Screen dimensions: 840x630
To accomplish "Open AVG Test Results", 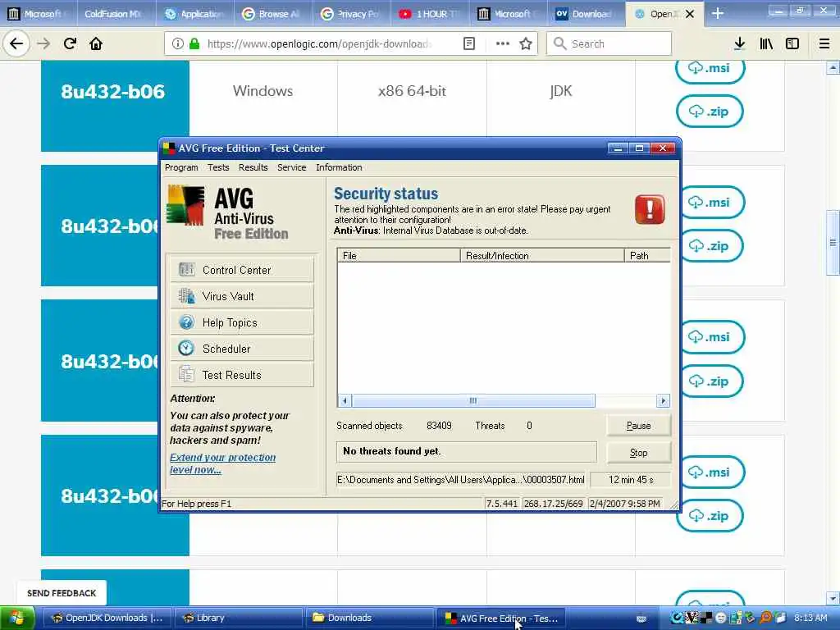I will pyautogui.click(x=242, y=375).
